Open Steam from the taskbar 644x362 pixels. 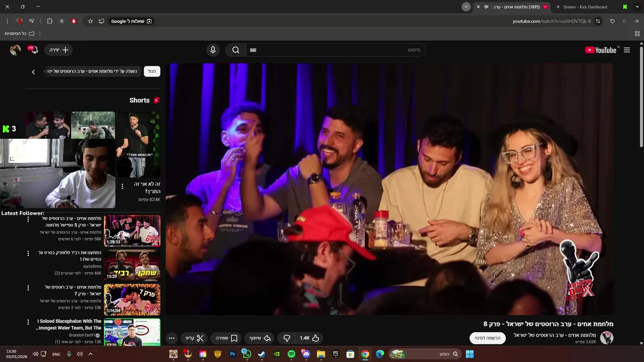tap(262, 354)
